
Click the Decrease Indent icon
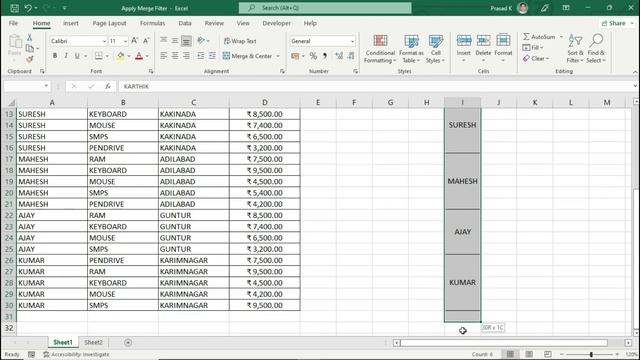[200, 56]
